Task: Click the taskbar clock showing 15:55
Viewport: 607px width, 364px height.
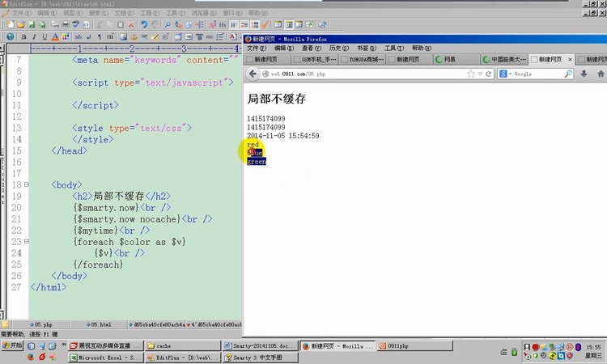Action: 593,347
